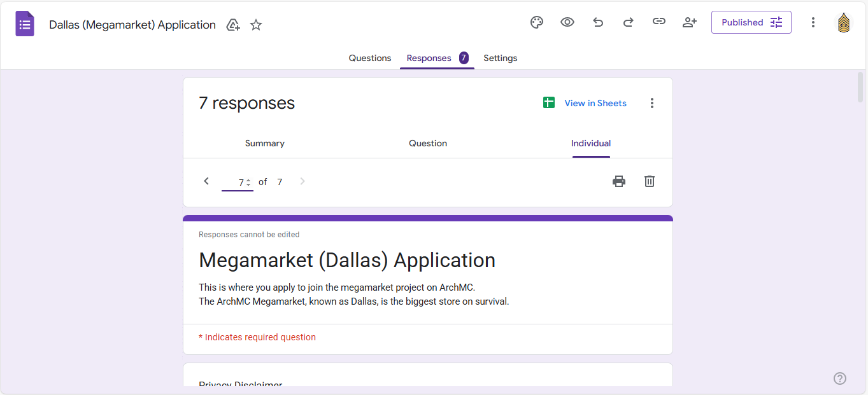
Task: Open more options menu in header
Action: click(813, 22)
